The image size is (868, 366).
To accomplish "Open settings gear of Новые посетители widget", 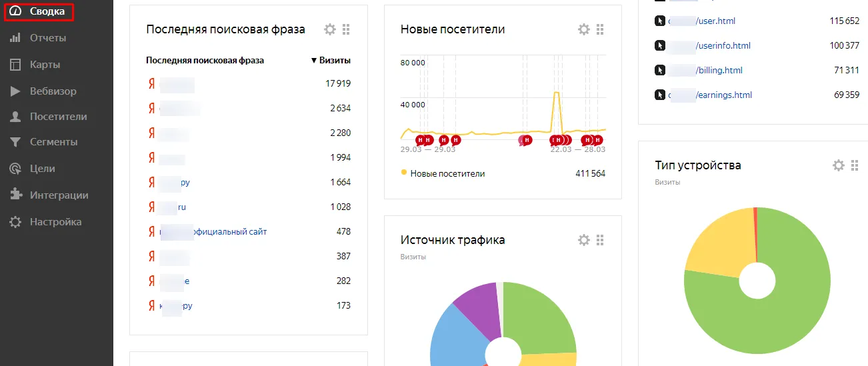I will [584, 29].
